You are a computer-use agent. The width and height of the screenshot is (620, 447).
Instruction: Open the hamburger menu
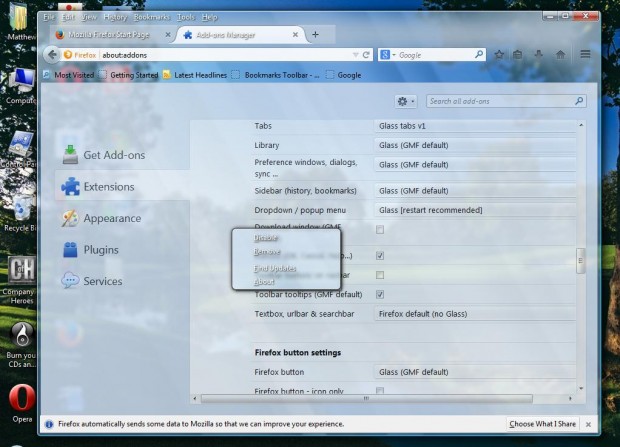(585, 54)
